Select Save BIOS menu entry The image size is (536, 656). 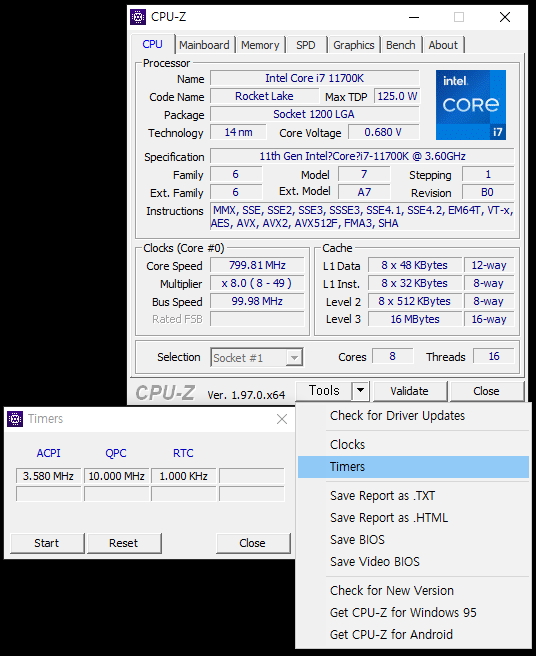[x=413, y=540]
